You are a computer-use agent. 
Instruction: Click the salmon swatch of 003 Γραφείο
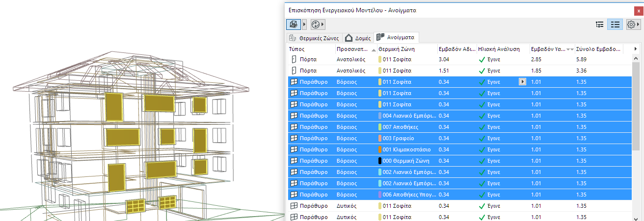[380, 138]
